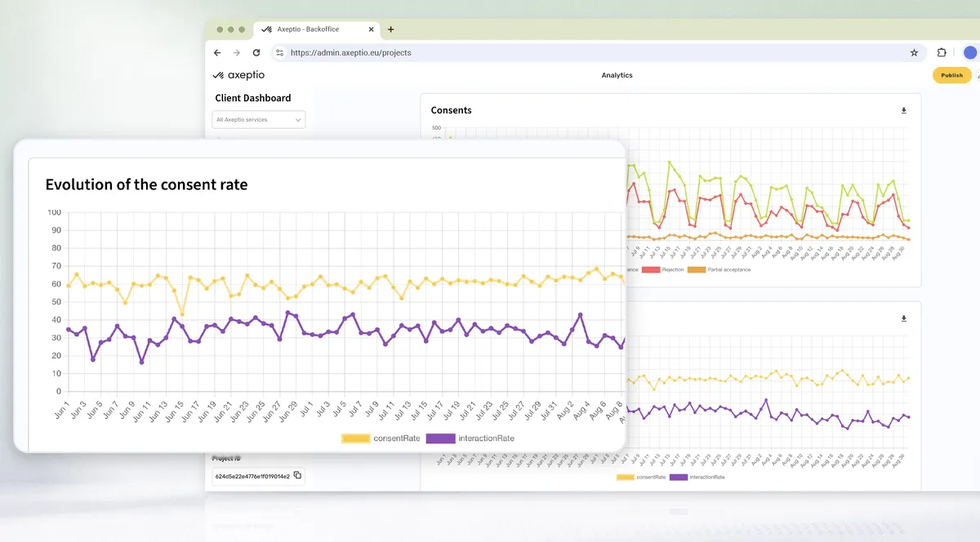This screenshot has width=980, height=542.
Task: Toggle interactionRate legend swatch in front chart
Action: point(441,438)
